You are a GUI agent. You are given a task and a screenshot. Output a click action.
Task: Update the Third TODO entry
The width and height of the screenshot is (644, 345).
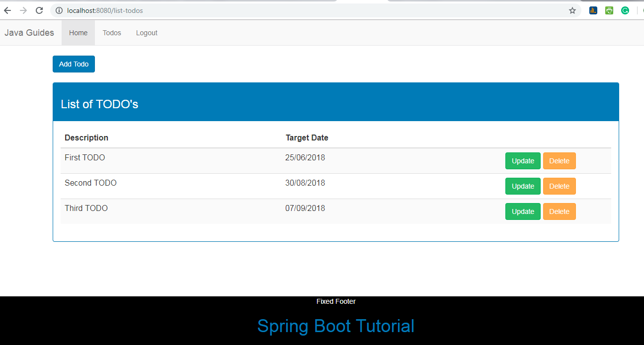coord(523,211)
